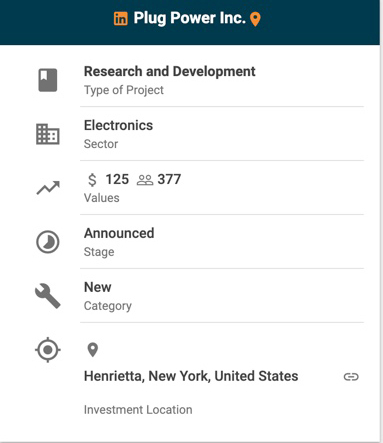Click the Announced stage value

pyautogui.click(x=119, y=233)
